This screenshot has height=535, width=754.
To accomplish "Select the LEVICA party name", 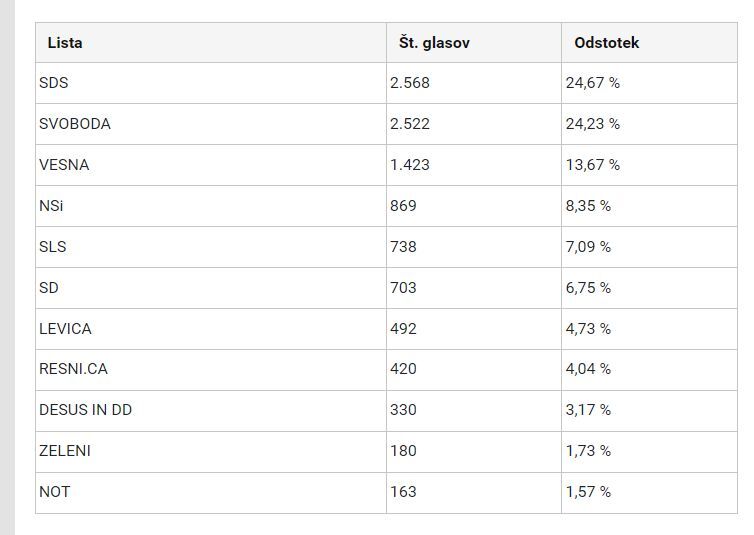I will 65,329.
